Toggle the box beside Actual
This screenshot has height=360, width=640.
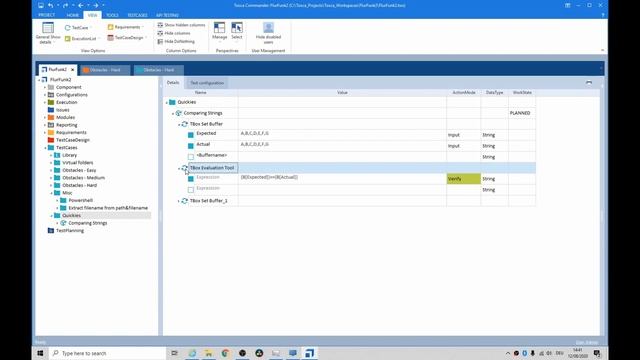pos(191,146)
